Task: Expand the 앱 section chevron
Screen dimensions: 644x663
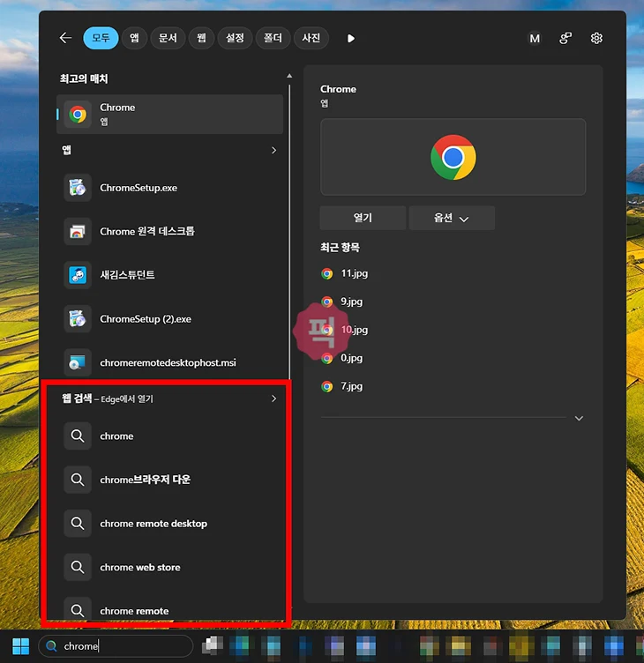Action: [273, 150]
